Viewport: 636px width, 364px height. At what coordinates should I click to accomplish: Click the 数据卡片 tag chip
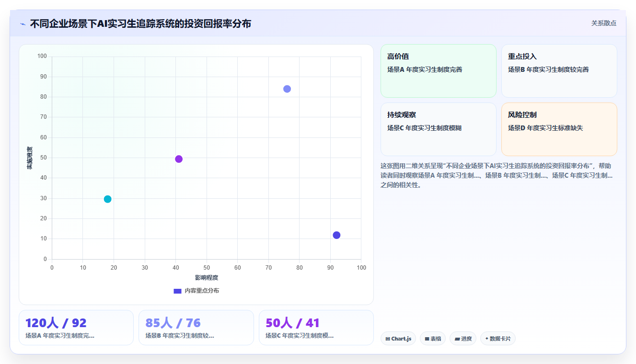pos(498,339)
